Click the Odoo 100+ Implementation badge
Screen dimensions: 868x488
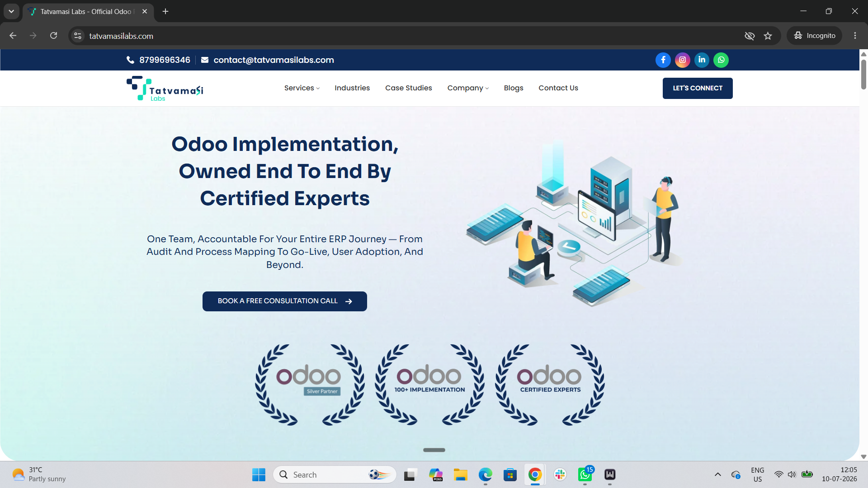pos(429,385)
